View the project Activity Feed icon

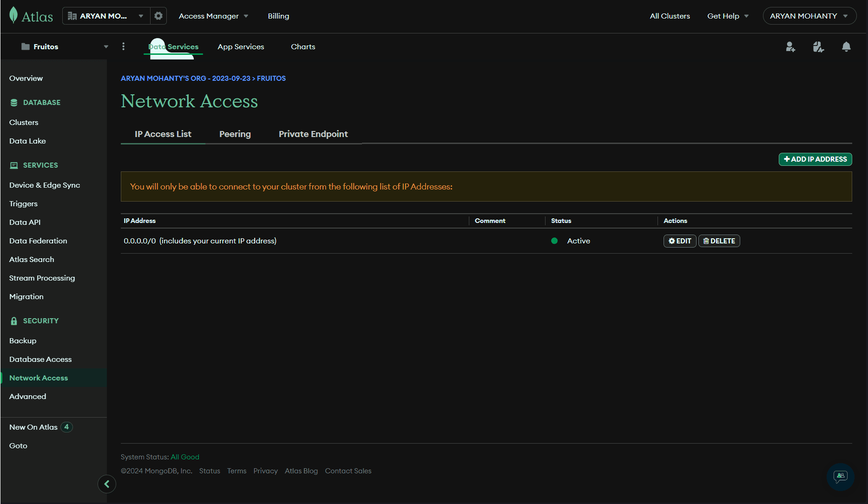[818, 46]
